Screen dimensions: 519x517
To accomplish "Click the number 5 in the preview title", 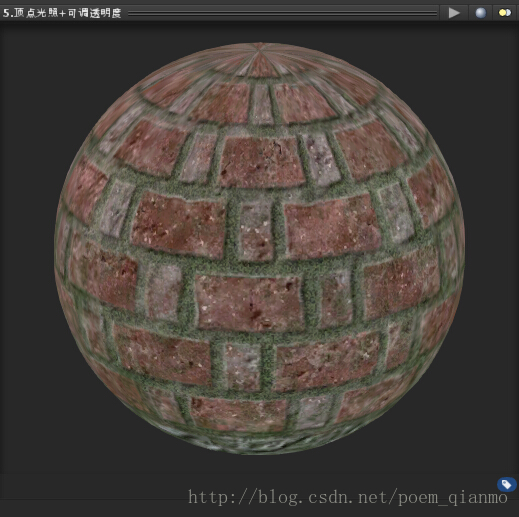I will [6, 13].
